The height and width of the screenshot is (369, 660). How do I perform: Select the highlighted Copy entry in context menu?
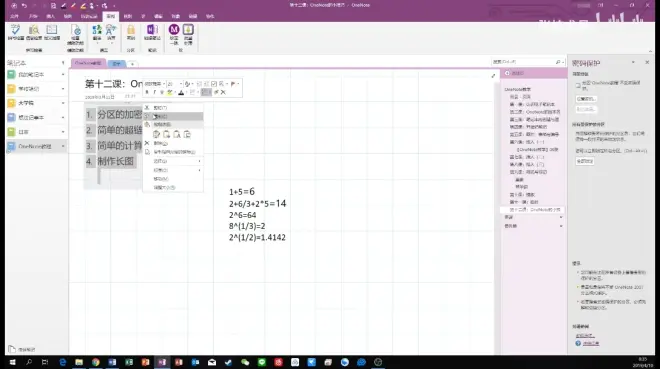[173, 116]
